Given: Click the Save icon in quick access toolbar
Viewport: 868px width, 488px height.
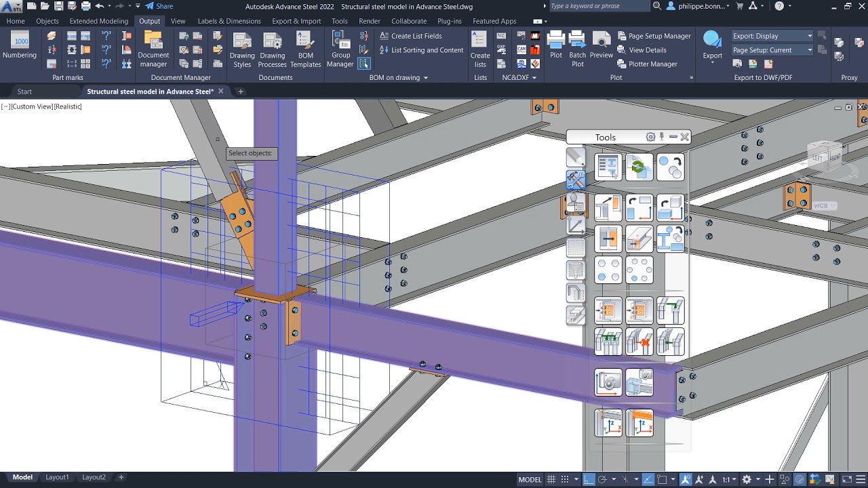Looking at the screenshot, I should [x=59, y=6].
